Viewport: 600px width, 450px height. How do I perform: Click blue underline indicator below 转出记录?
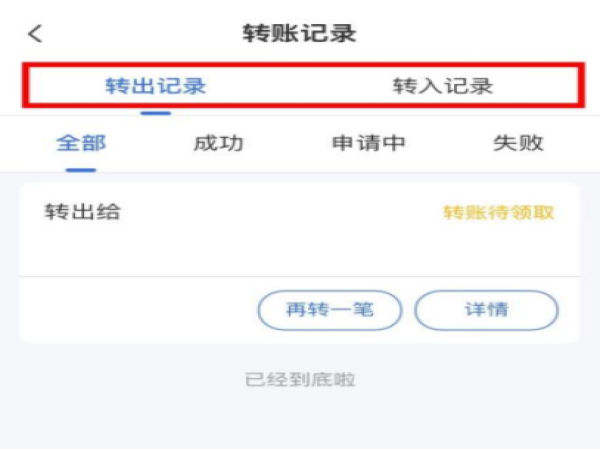[156, 113]
